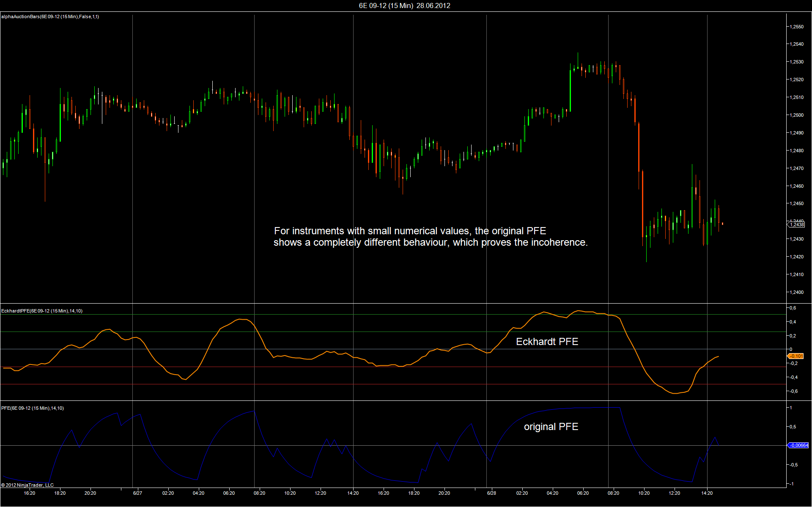Viewport: 812px width, 507px height.
Task: Select the EckhardtPFE(6E 09-12 (15 Min),14,10) label
Action: [x=42, y=311]
